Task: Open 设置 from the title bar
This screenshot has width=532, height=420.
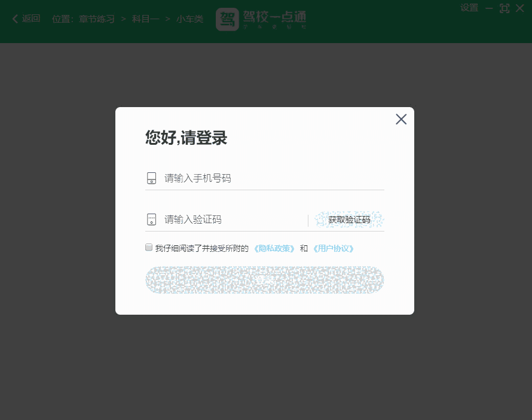Action: click(469, 8)
